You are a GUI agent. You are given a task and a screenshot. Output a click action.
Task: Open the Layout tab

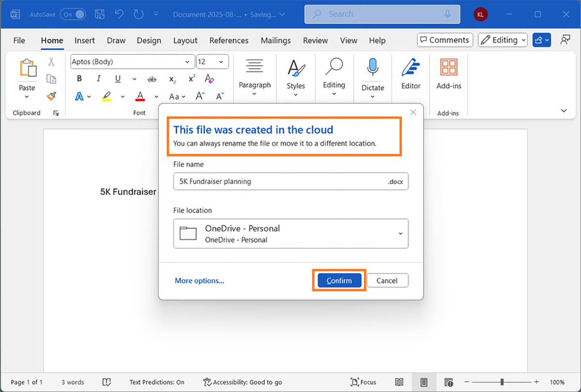pos(185,40)
